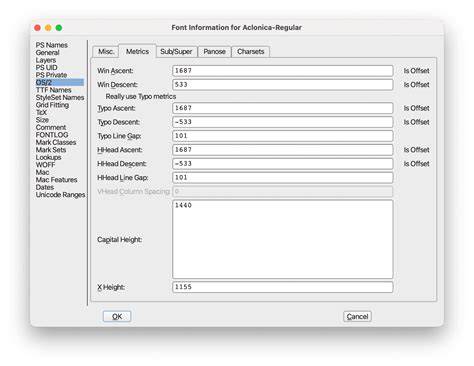Switch to the Panose tab

click(214, 52)
